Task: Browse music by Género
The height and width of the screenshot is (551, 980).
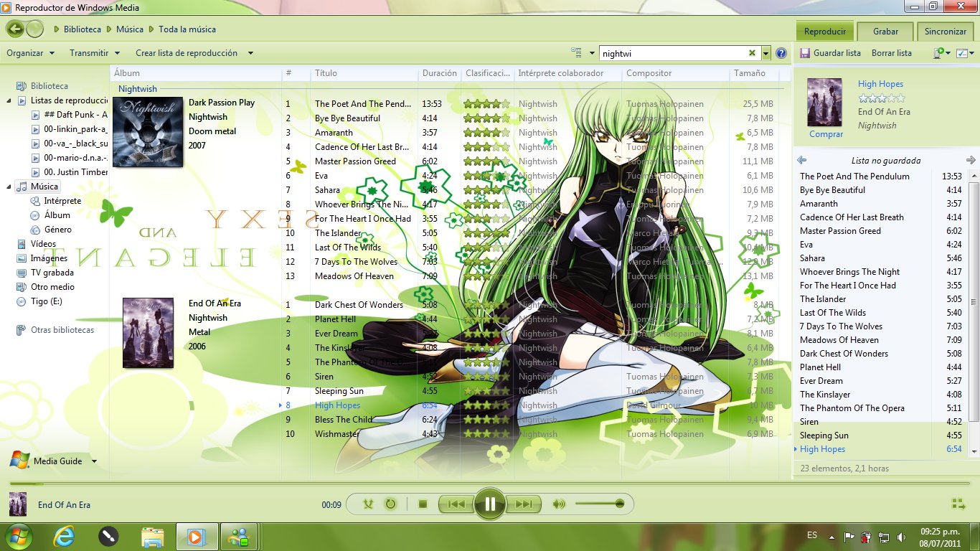Action: [x=57, y=230]
